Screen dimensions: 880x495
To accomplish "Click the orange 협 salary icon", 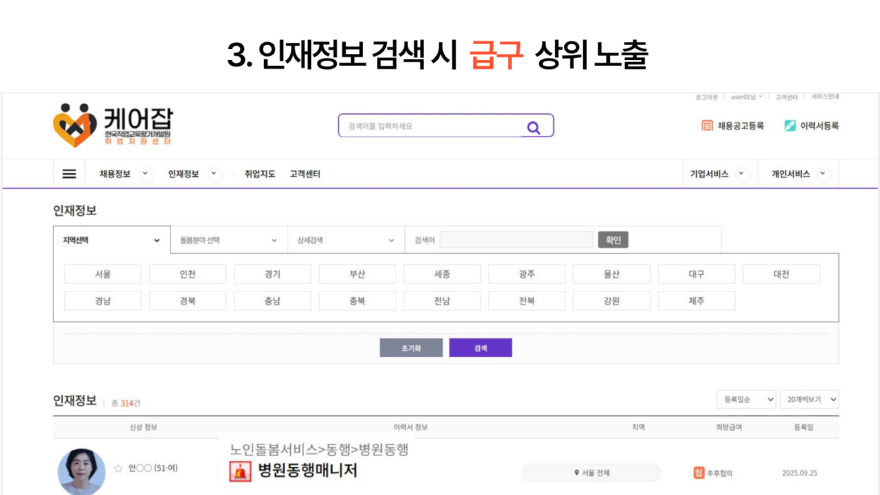I will [699, 472].
